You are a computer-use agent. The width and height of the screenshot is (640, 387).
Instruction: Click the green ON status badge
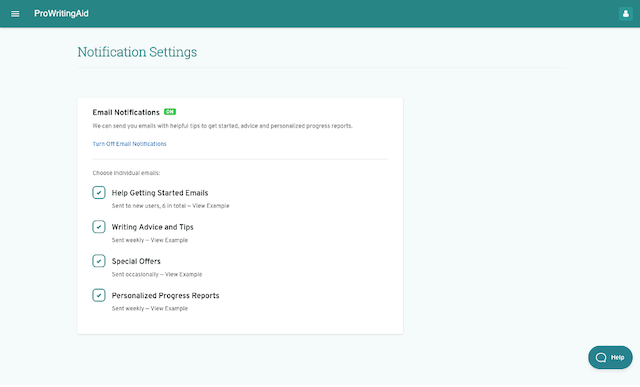pos(170,112)
